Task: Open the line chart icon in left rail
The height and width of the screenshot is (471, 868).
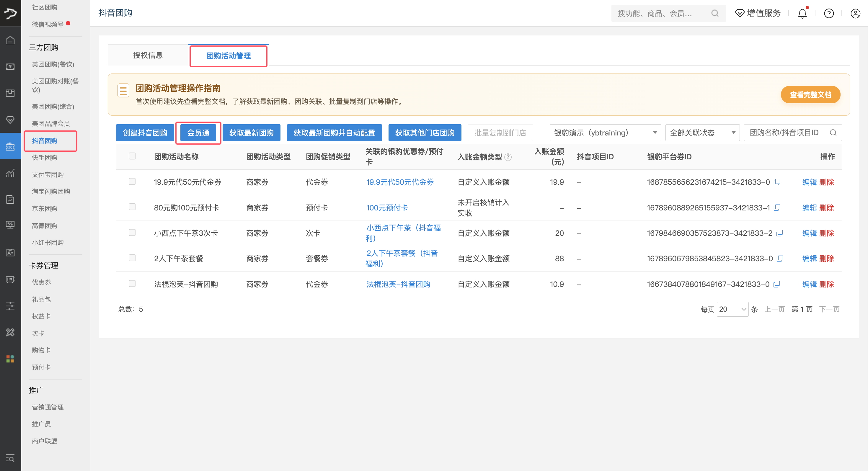Action: 10,173
